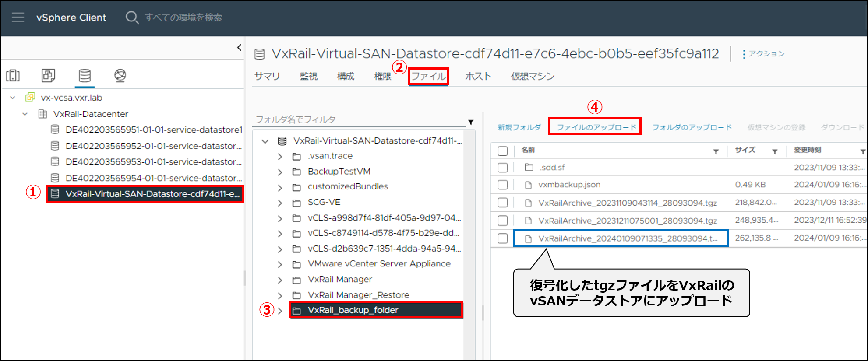Tick the checkbox for .sdd.sf folder
The width and height of the screenshot is (868, 361).
click(503, 168)
